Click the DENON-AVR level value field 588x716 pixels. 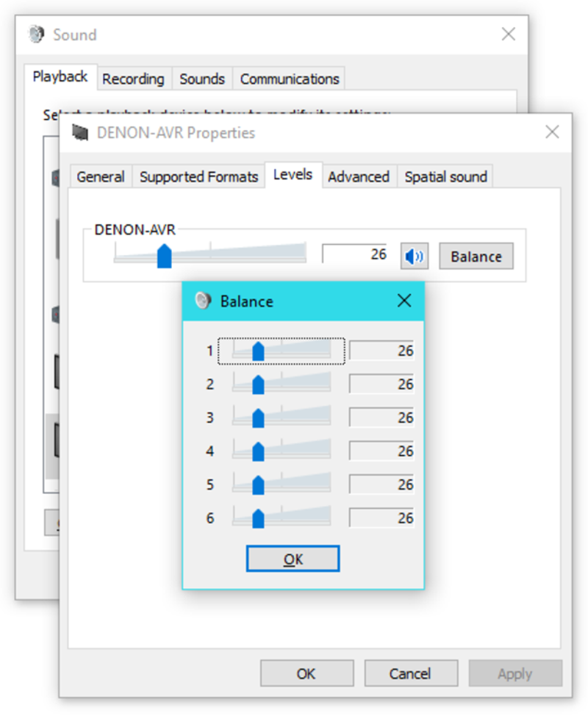point(355,254)
